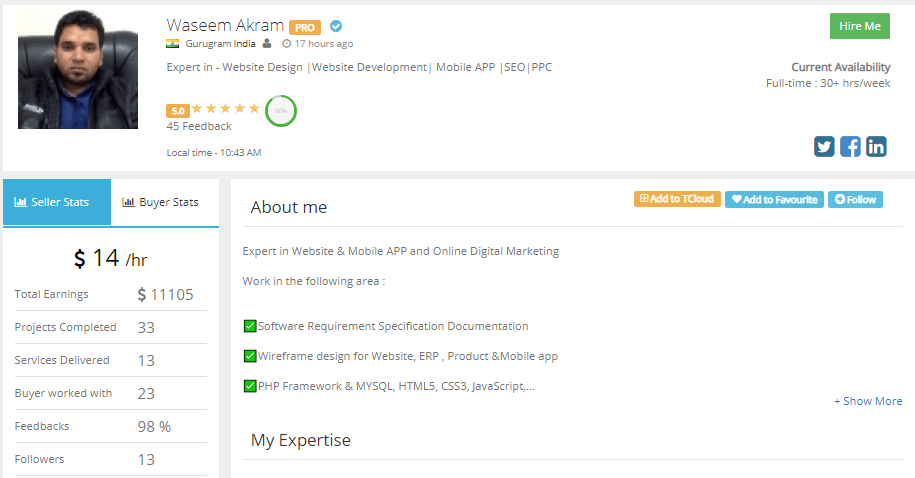Switch to the Buyer Stats tab
The height and width of the screenshot is (478, 915).
(165, 202)
